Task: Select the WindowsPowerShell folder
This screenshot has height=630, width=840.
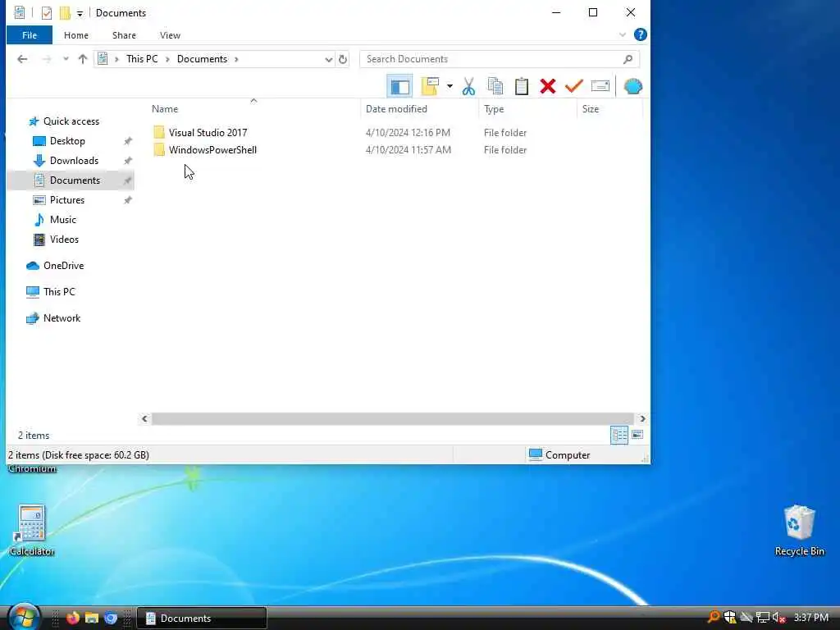Action: (212, 150)
